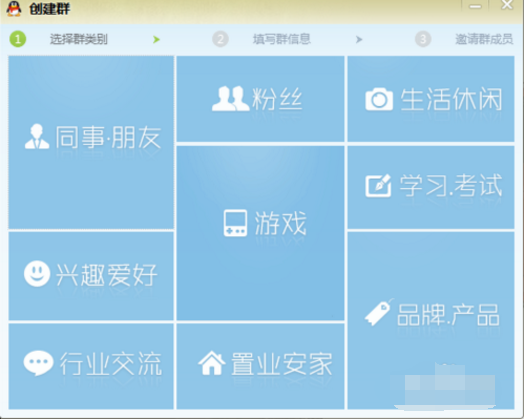
Task: Open the 品牌.产品 category
Action: (431, 320)
